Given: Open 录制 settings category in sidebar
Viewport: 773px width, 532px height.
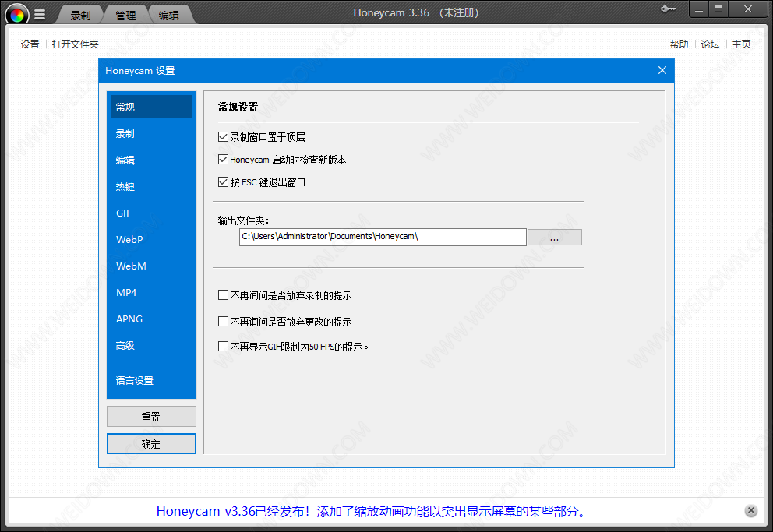Looking at the screenshot, I should (x=151, y=133).
